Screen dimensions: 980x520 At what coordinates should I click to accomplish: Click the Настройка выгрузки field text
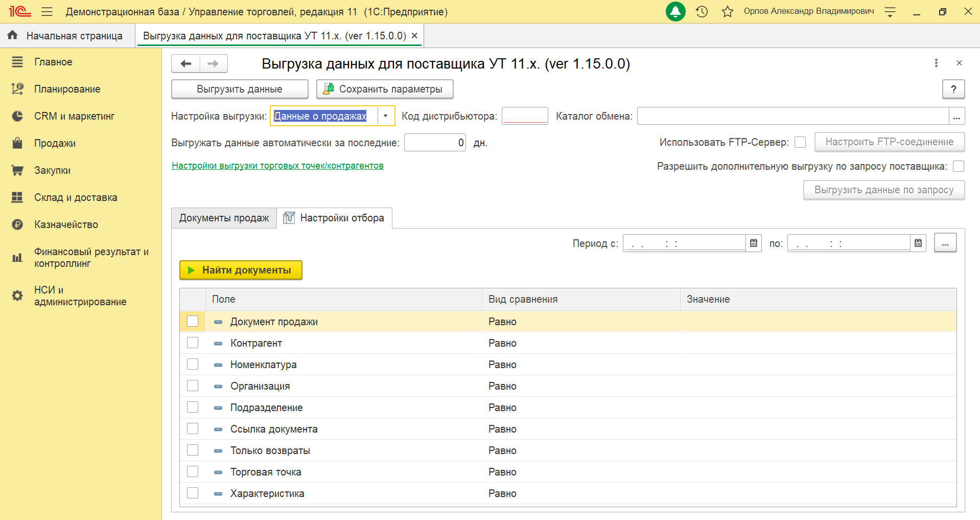(320, 116)
